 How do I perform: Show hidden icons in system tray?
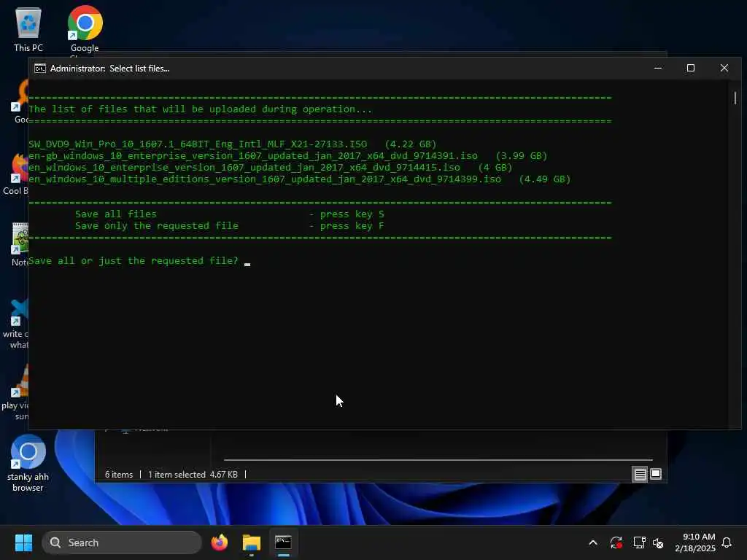point(593,542)
